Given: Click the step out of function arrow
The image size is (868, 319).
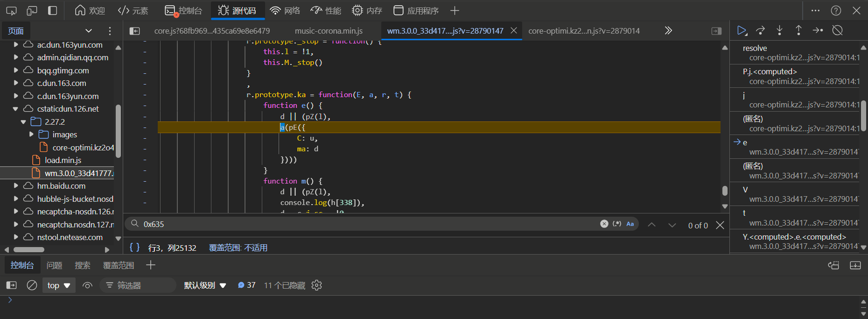Looking at the screenshot, I should (x=798, y=30).
